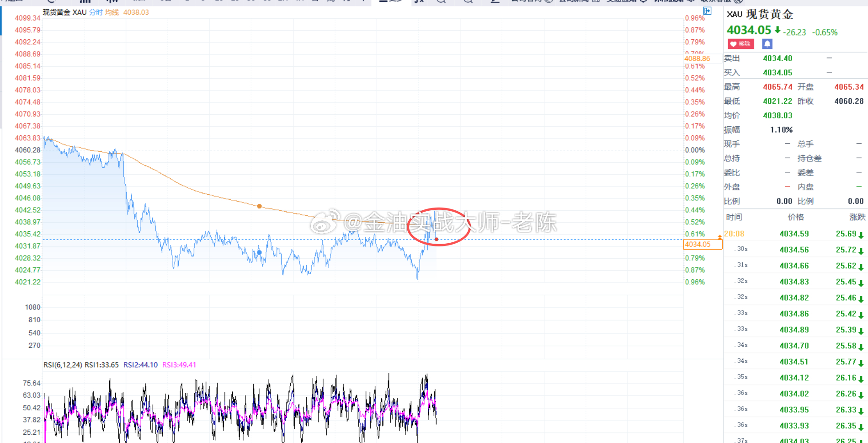
Task: Select tick price 4034.83 row
Action: point(795,282)
